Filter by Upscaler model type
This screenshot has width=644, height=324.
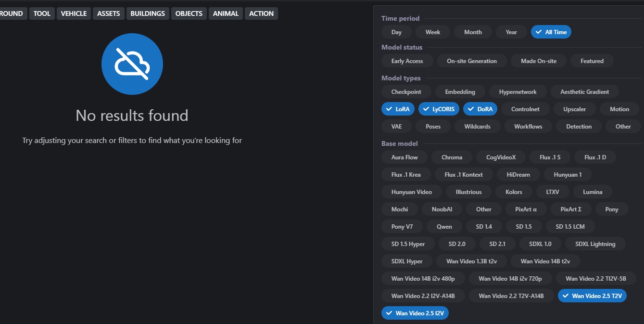pyautogui.click(x=575, y=109)
